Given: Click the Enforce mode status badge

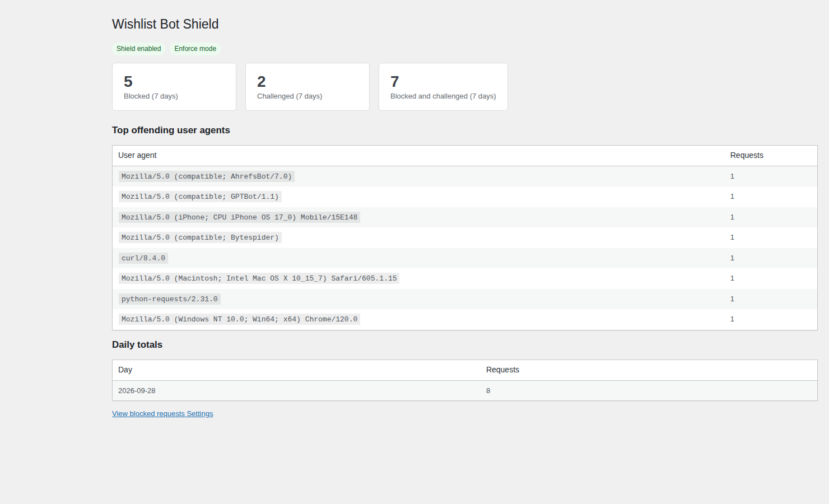Looking at the screenshot, I should (x=195, y=49).
